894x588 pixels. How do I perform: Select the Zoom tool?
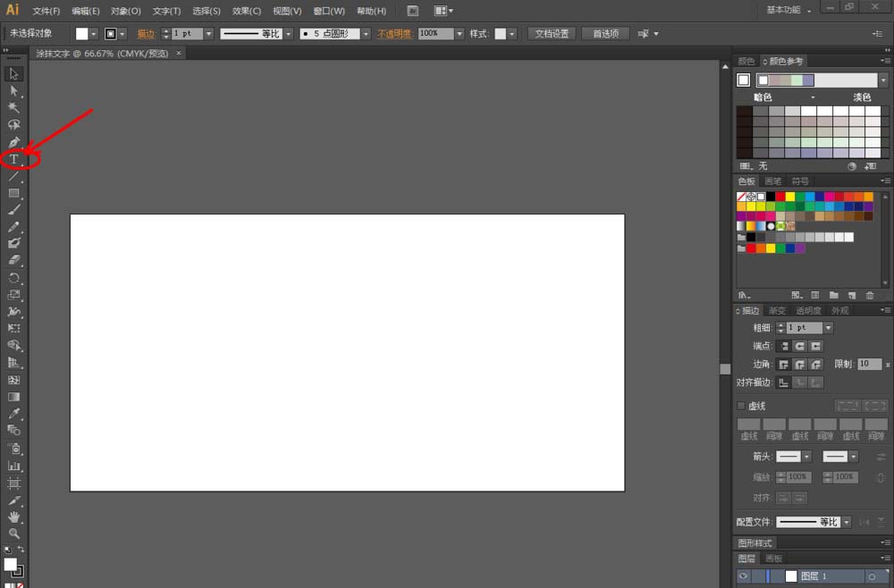(13, 533)
